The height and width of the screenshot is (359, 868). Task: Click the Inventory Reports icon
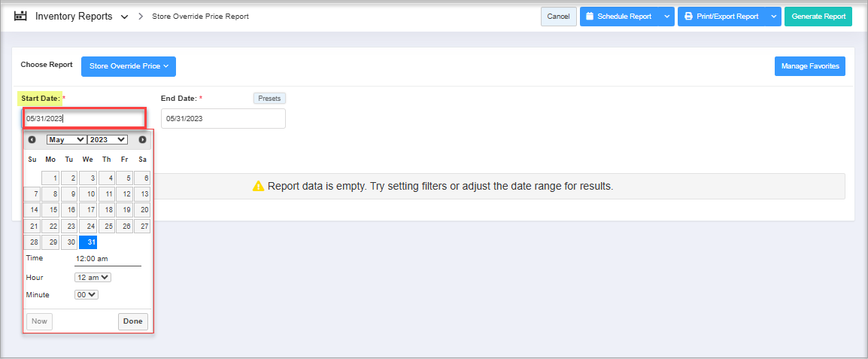(x=20, y=16)
